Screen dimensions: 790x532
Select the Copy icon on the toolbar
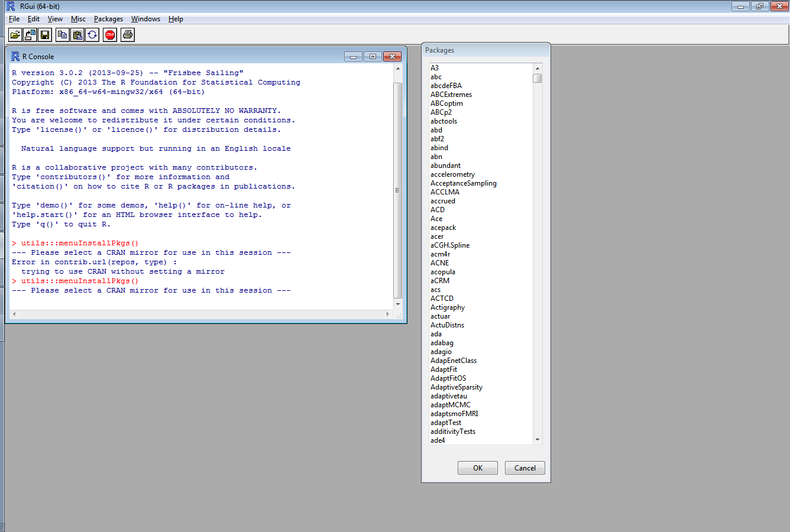click(62, 34)
